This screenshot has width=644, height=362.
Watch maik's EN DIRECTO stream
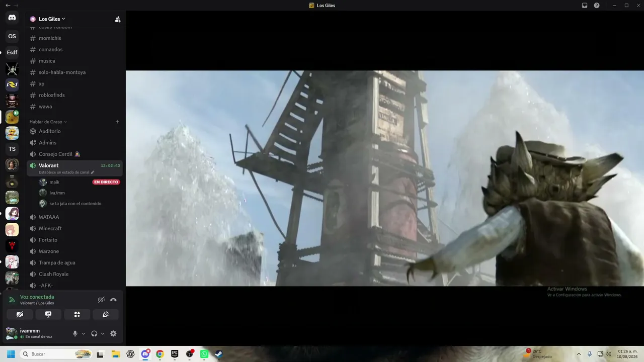click(106, 182)
